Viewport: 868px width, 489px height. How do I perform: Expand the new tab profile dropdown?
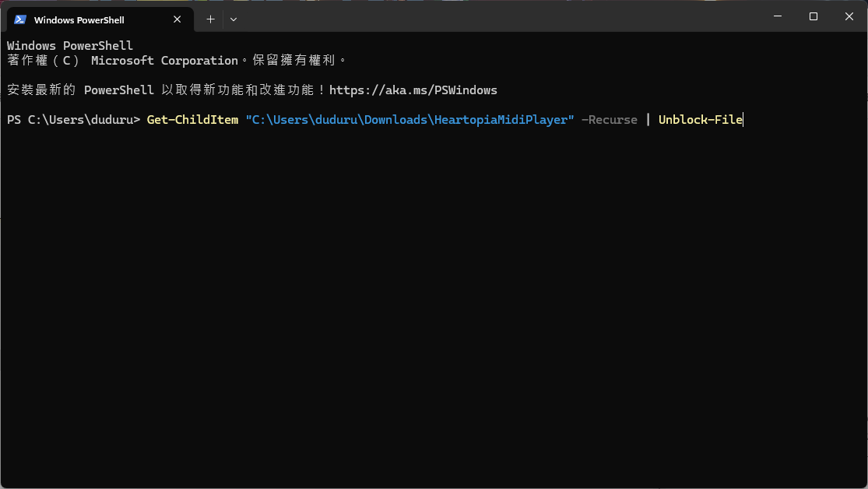click(234, 19)
